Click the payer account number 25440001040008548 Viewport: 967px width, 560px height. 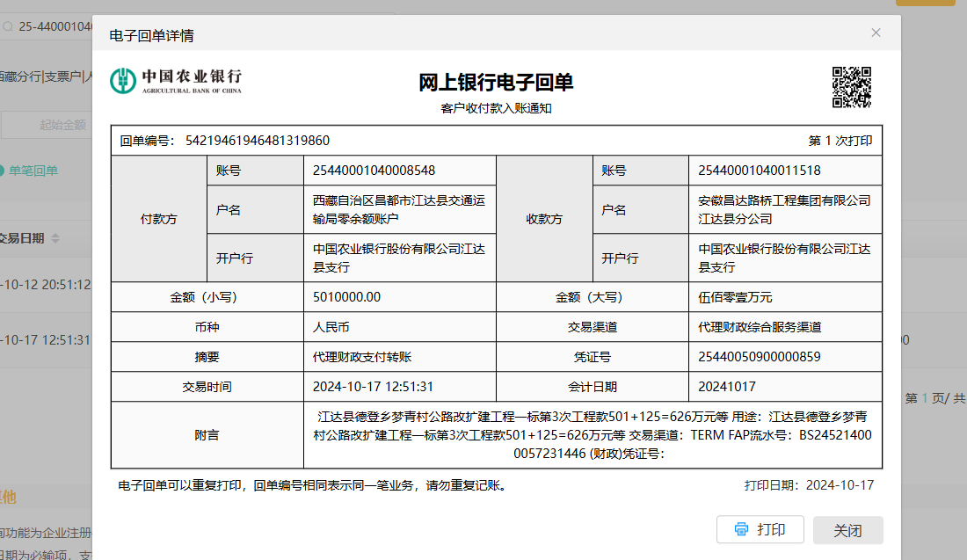[374, 171]
